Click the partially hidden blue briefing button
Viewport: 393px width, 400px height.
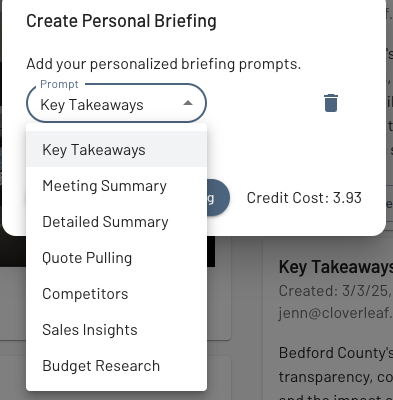[x=218, y=197]
